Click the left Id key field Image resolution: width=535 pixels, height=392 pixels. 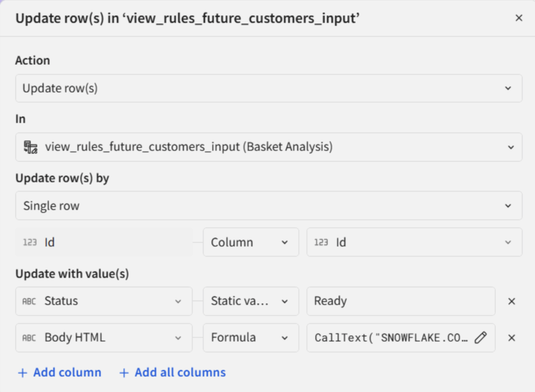(103, 243)
